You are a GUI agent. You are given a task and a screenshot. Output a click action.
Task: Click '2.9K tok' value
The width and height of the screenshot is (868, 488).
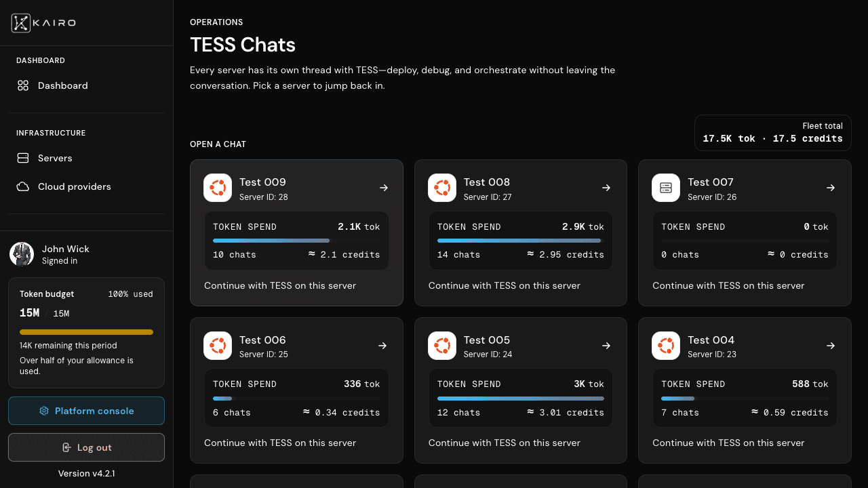[x=583, y=227]
